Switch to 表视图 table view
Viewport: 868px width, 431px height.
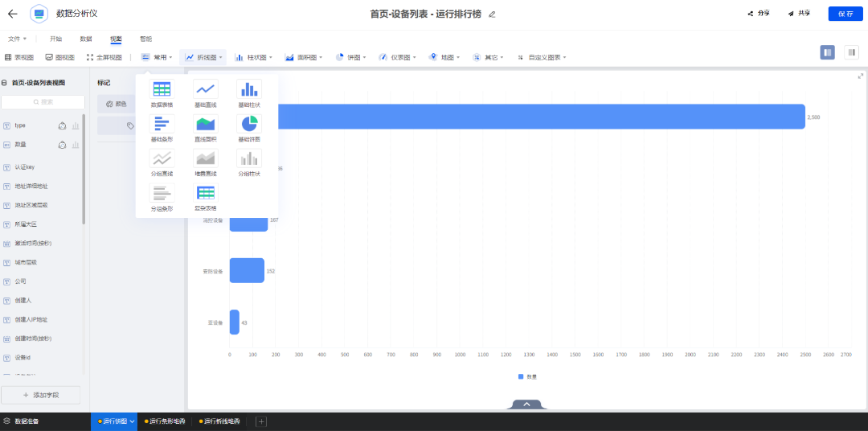(19, 57)
